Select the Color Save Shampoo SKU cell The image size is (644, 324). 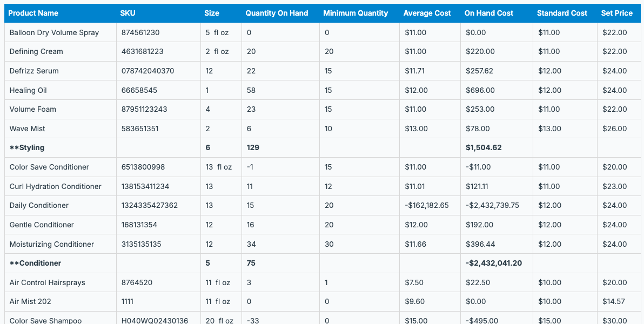coord(155,320)
